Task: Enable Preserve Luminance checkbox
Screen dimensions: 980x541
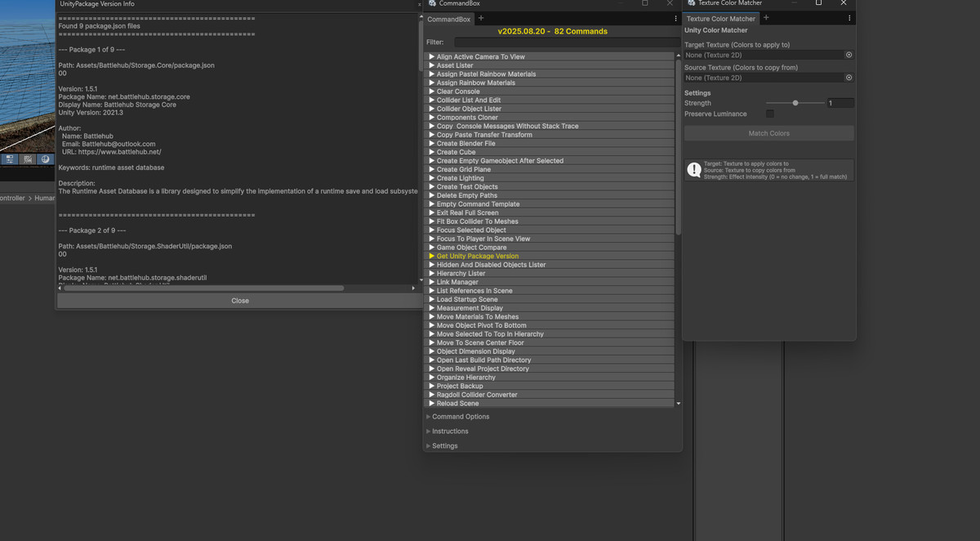Action: click(769, 114)
